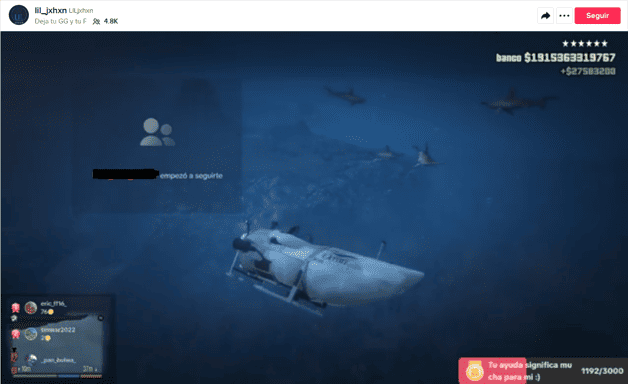Click the top gifter rank badge beside eric_ff16_
Viewport: 628px width, 384px height.
16,308
